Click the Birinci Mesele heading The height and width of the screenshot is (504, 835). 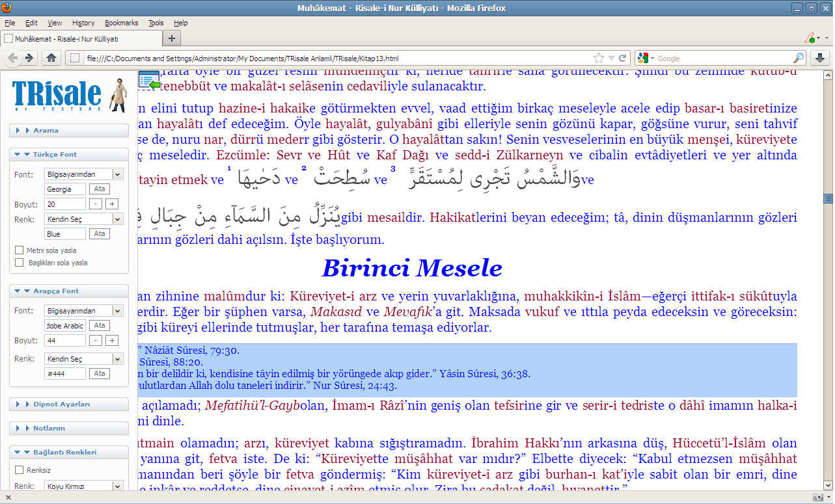[x=412, y=268]
